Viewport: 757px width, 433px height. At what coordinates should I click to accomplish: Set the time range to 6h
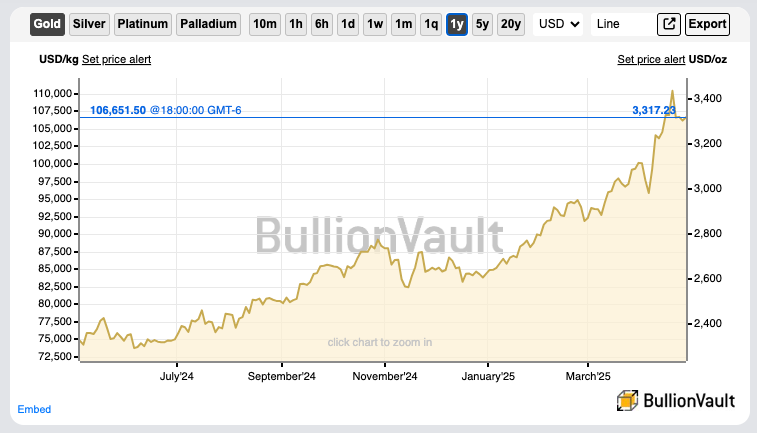322,24
